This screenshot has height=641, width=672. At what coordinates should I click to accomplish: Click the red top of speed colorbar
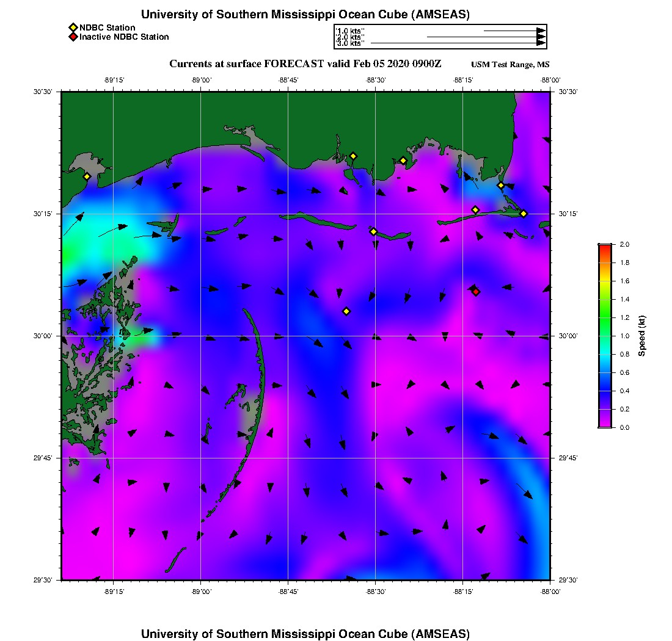[x=604, y=248]
